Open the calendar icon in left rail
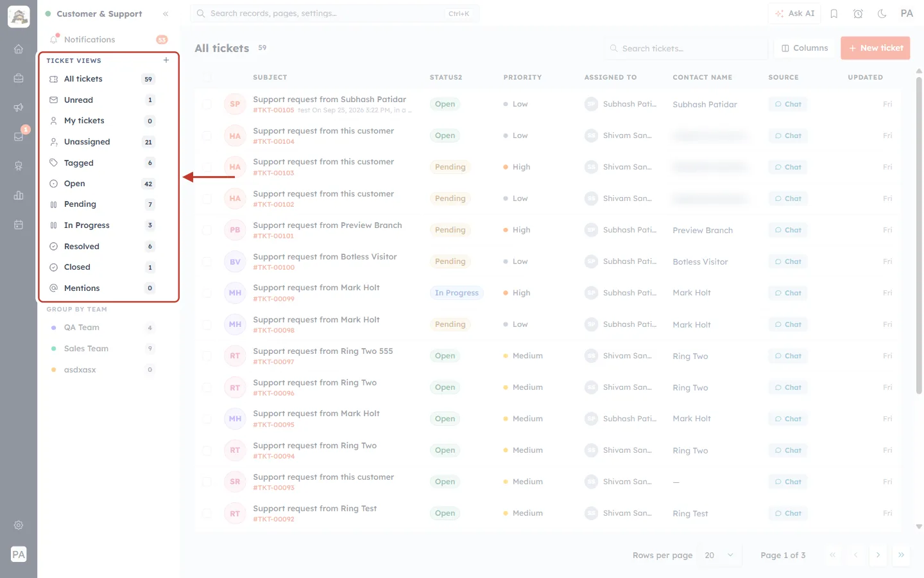Image resolution: width=924 pixels, height=578 pixels. (x=19, y=225)
